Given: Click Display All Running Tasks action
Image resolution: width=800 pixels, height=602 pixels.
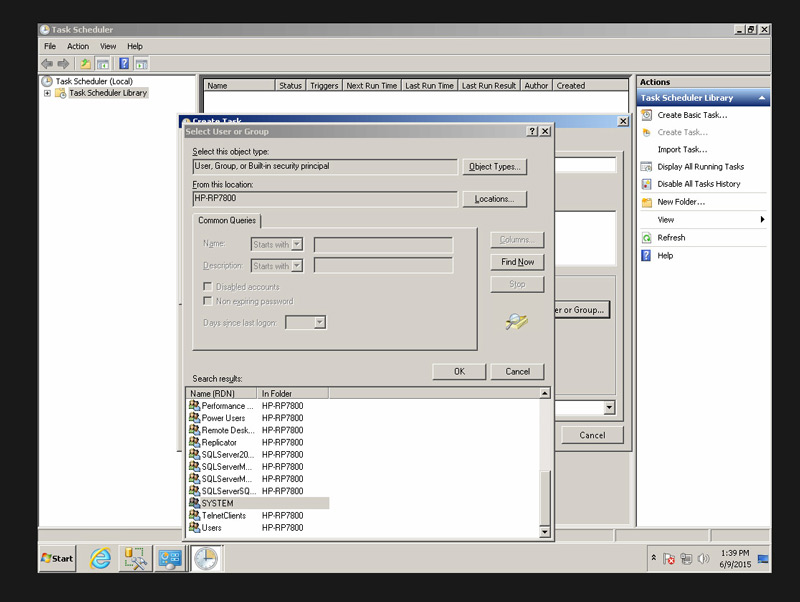Looking at the screenshot, I should [x=700, y=166].
